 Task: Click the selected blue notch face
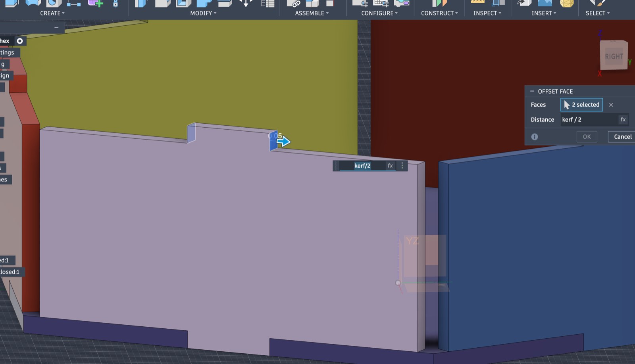pos(273,141)
